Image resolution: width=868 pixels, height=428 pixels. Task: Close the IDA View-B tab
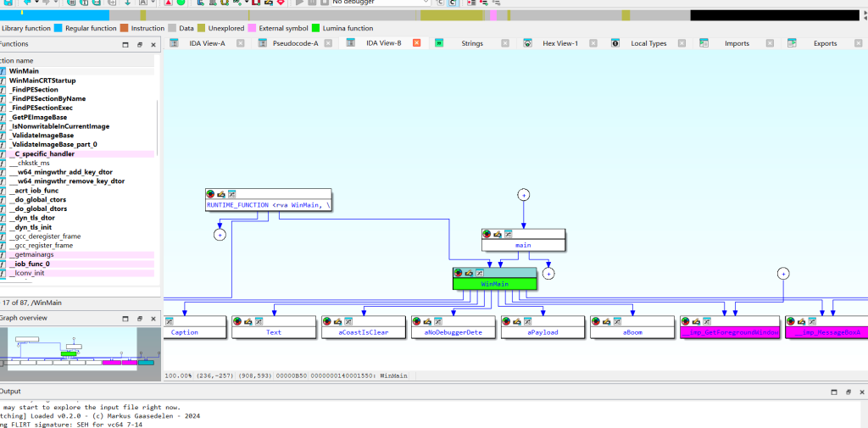point(417,42)
